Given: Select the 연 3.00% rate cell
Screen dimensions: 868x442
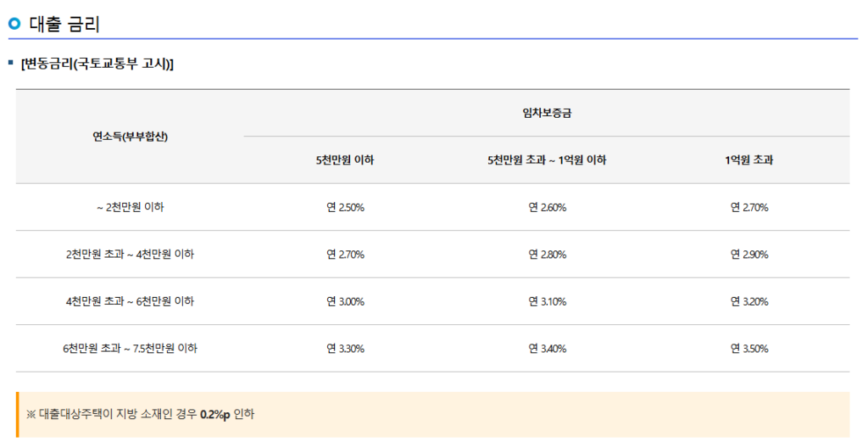Looking at the screenshot, I should 345,301.
